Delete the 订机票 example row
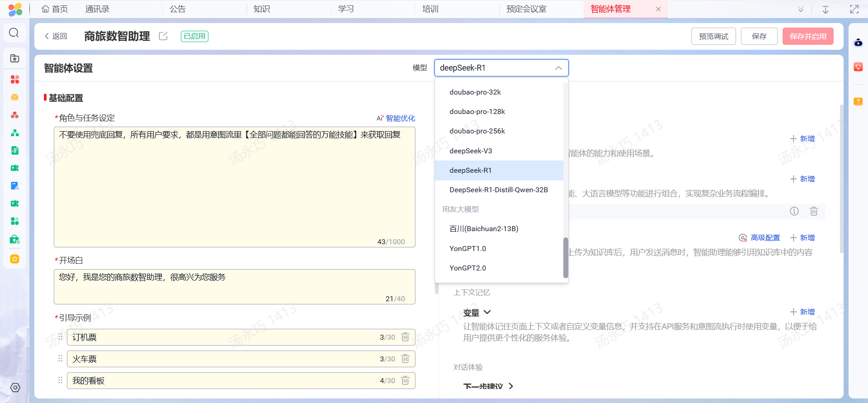This screenshot has width=868, height=403. pos(405,337)
